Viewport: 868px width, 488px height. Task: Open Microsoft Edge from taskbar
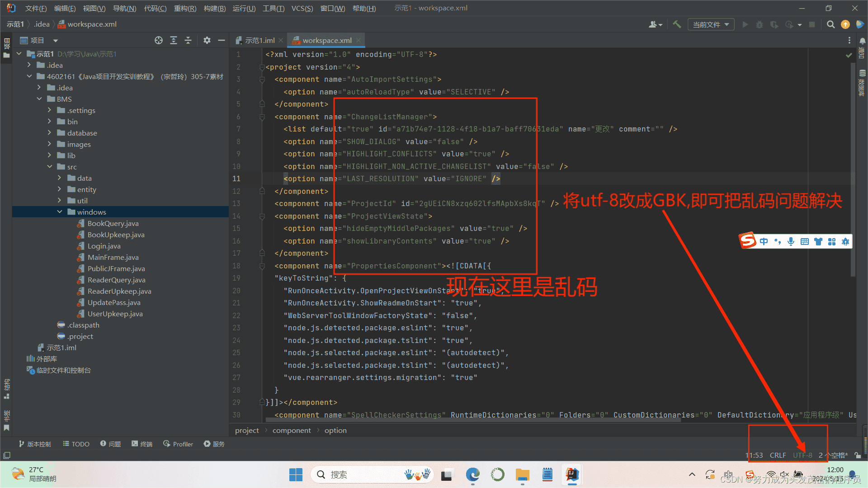coord(473,474)
